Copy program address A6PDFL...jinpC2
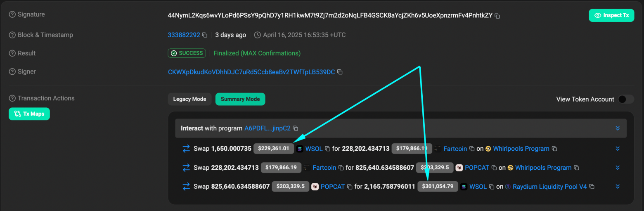This screenshot has height=211, width=644. pyautogui.click(x=296, y=128)
